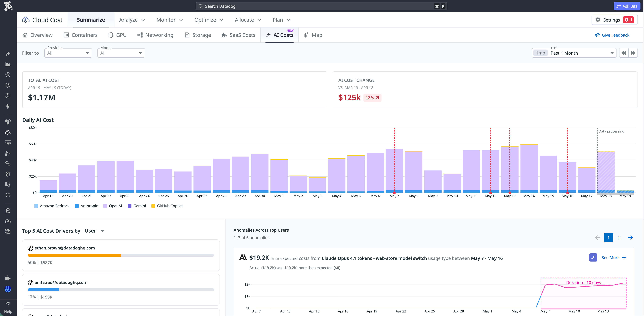Expand the Allocate menu

[248, 20]
